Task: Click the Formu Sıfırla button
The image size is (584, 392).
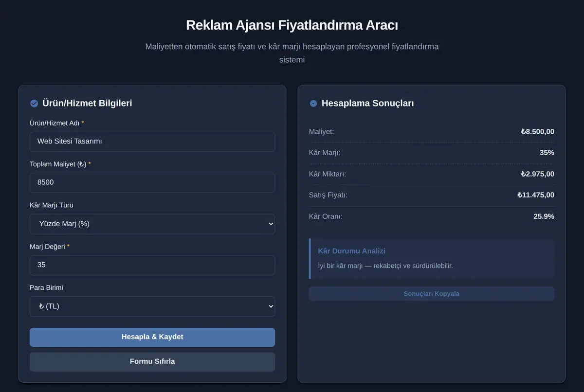Action: pos(152,362)
